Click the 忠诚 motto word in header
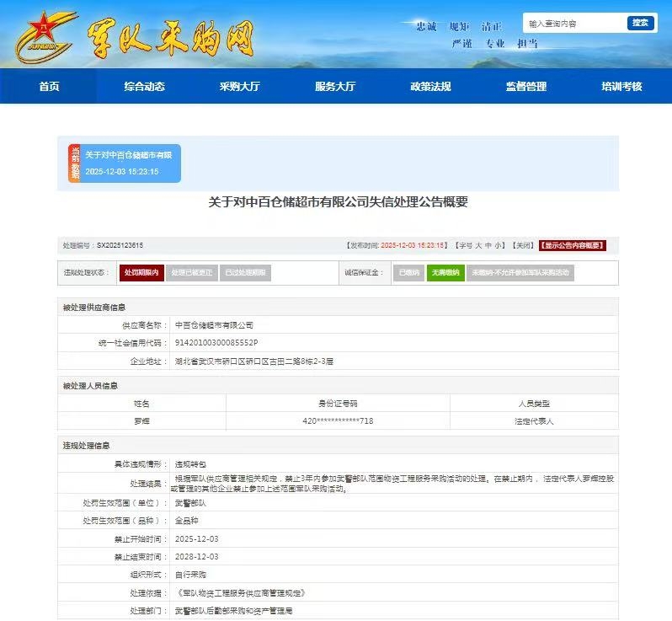 [x=426, y=27]
